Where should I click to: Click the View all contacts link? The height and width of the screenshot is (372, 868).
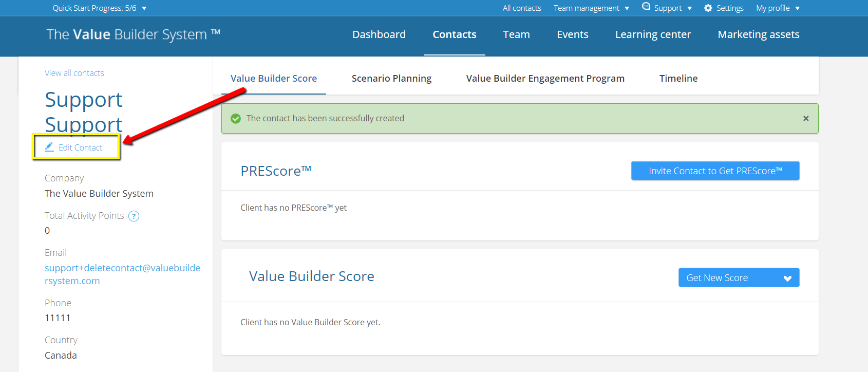(x=74, y=73)
